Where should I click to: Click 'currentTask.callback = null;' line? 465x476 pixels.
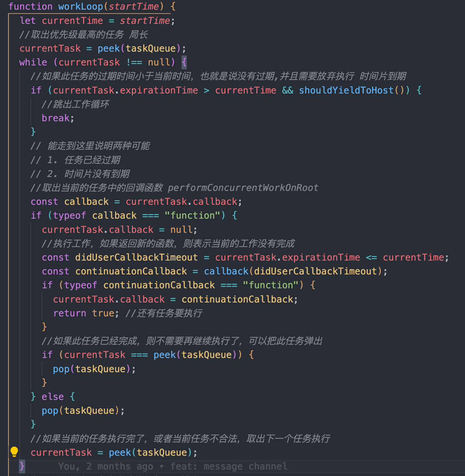119,230
